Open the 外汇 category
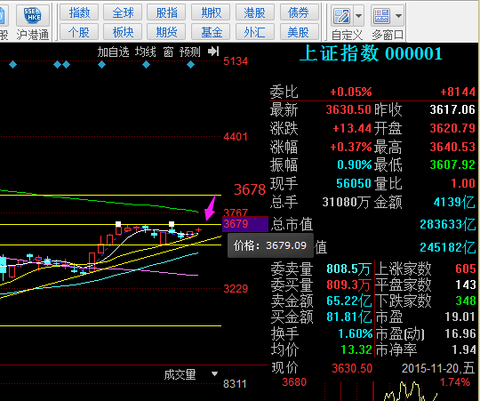Viewport: 480px width, 401px height. [255, 32]
